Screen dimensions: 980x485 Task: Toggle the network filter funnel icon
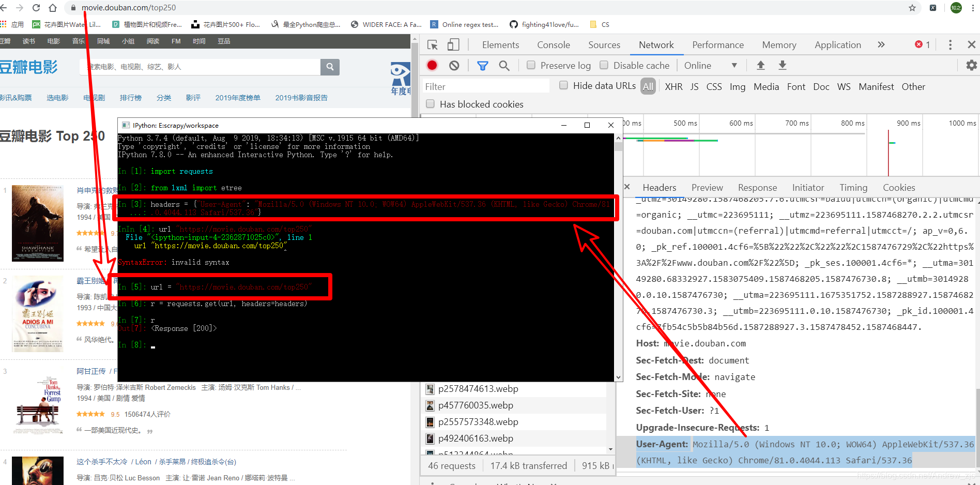pyautogui.click(x=482, y=66)
